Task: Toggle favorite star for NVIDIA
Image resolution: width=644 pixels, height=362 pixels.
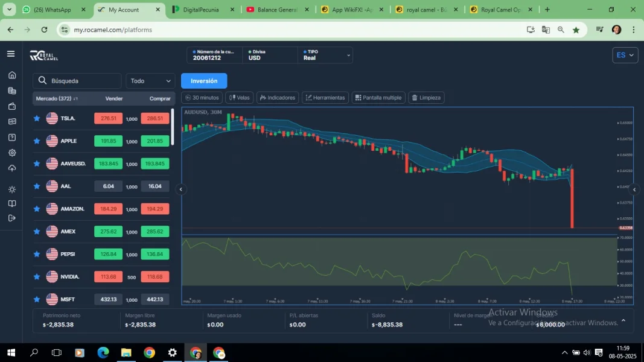Action: (37, 277)
